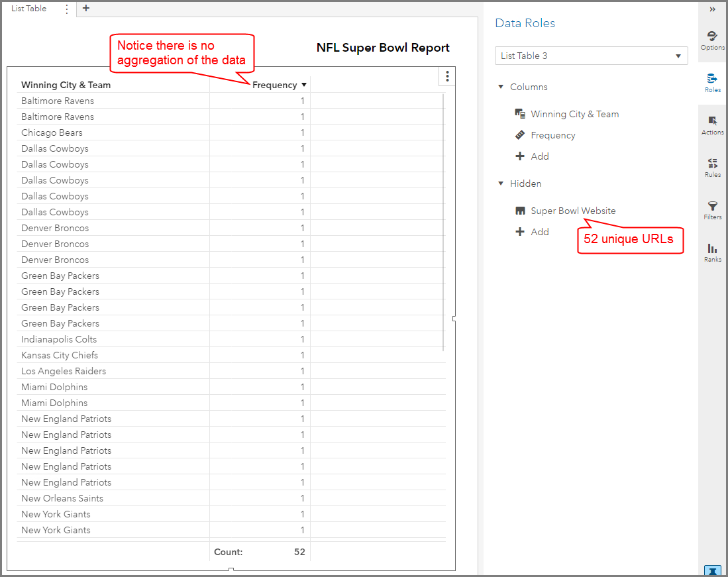This screenshot has height=577, width=728.
Task: Select the Chicago Bears row
Action: tap(231, 132)
